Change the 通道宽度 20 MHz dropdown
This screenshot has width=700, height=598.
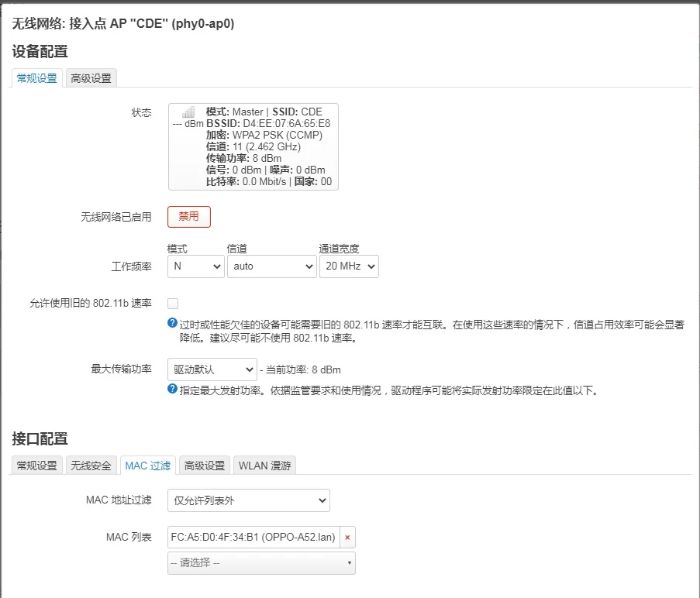click(x=349, y=266)
